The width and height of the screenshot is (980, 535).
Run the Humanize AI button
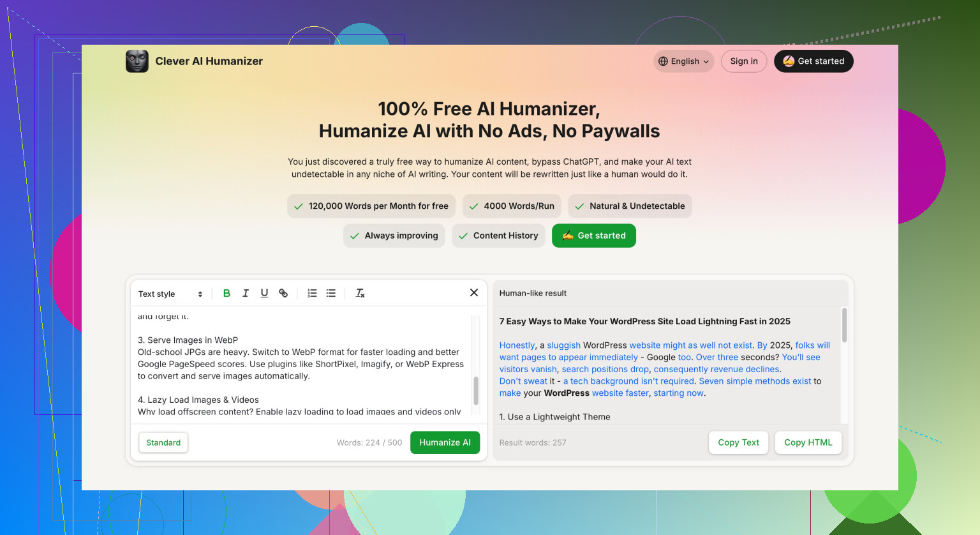click(x=445, y=442)
